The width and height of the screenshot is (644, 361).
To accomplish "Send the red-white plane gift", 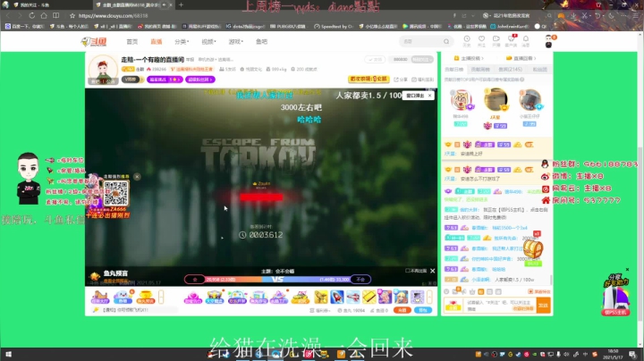I will [352, 297].
